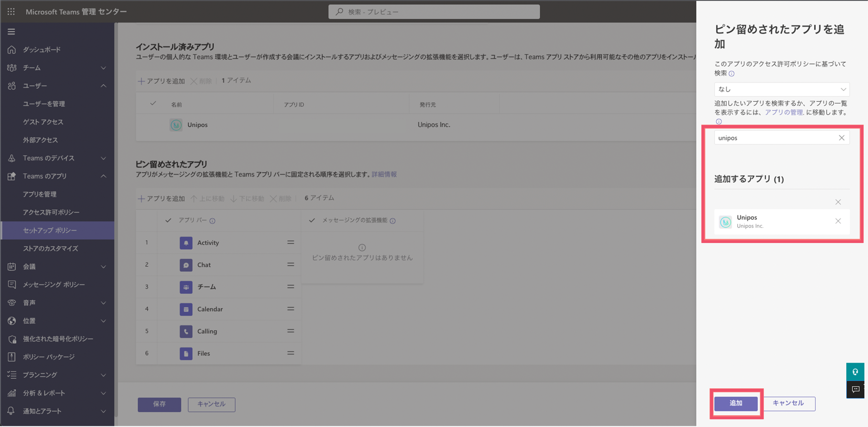Open the feedback chat icon
This screenshot has height=427, width=868.
pyautogui.click(x=855, y=389)
